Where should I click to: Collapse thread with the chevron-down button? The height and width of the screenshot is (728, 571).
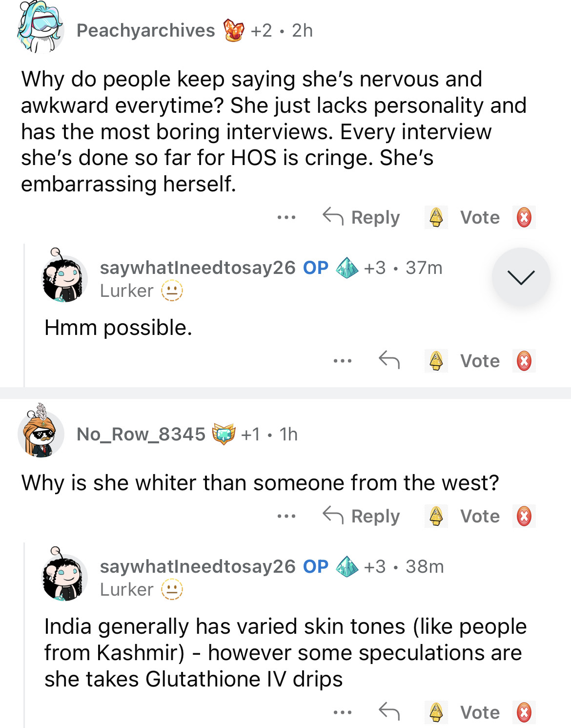521,277
